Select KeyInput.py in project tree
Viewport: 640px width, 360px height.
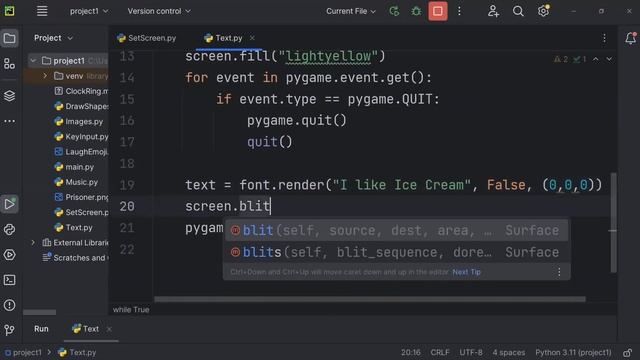(x=81, y=136)
